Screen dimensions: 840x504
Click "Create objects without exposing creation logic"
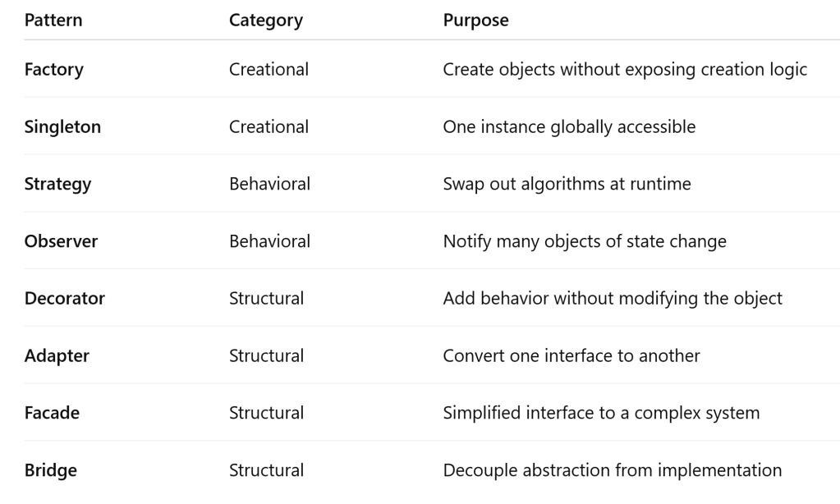625,70
